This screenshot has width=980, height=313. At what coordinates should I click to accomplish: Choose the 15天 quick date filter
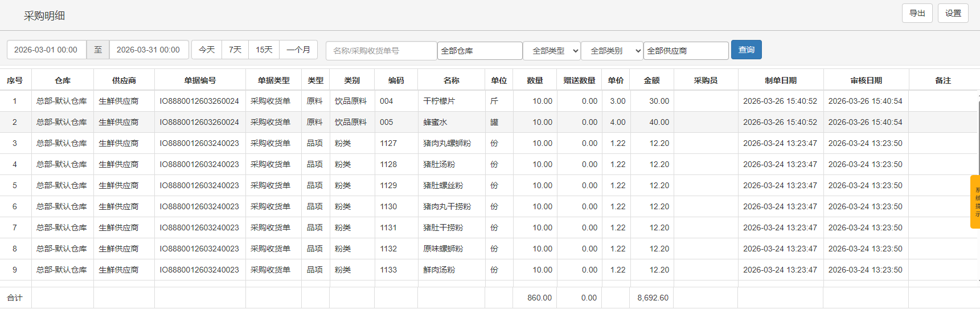point(264,50)
